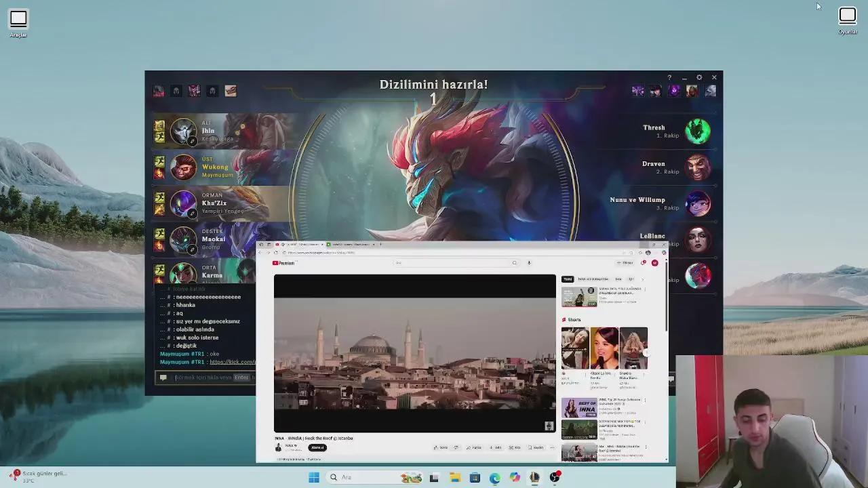Click the Kaydet save button under video
This screenshot has width=868, height=488.
point(536,447)
